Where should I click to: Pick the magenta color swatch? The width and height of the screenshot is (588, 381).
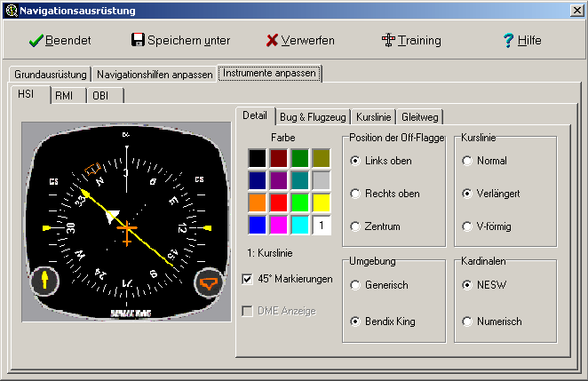point(279,225)
